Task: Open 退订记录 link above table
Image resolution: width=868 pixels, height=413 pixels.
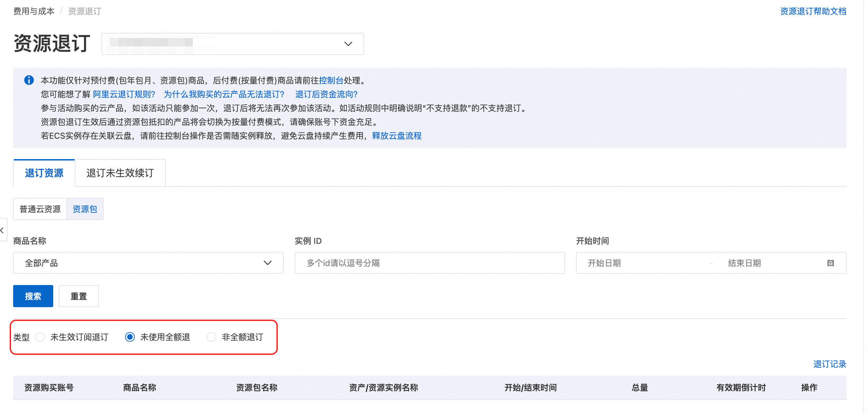Action: pyautogui.click(x=829, y=364)
